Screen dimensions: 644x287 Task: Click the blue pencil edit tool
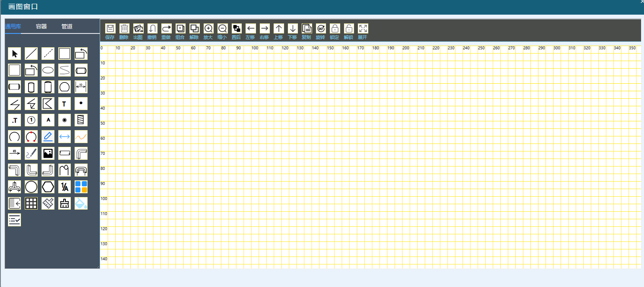(48, 137)
